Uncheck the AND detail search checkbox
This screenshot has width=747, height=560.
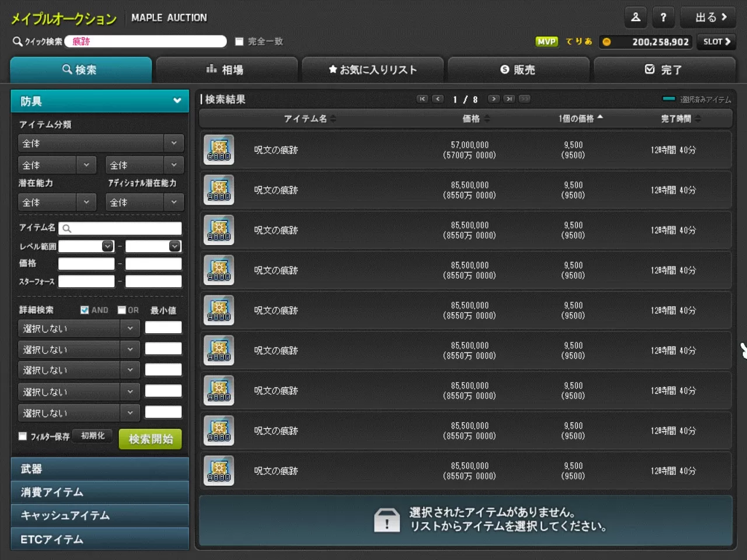point(85,310)
